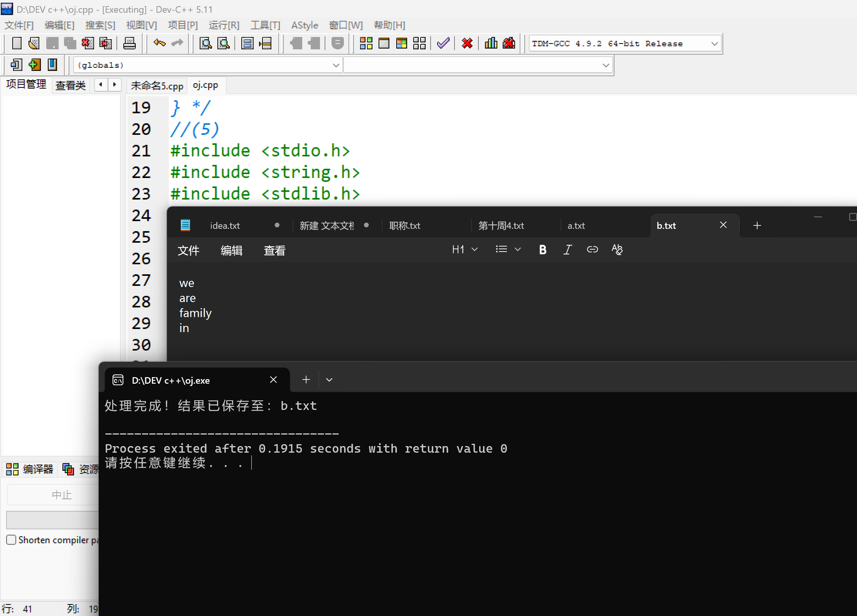The height and width of the screenshot is (616, 857).
Task: Open the 运行[R] menu
Action: [x=224, y=25]
